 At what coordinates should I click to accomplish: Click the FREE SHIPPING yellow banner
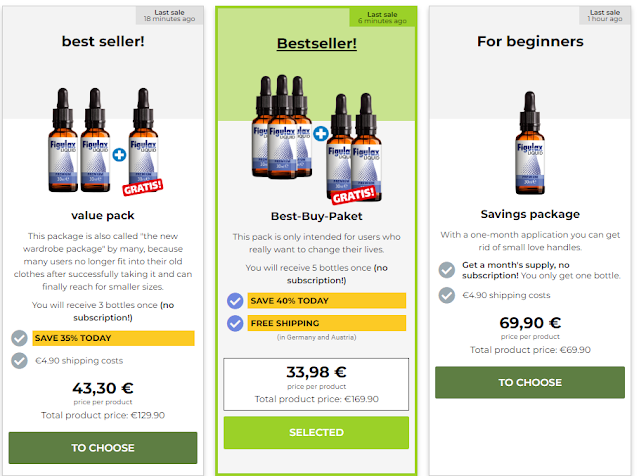pyautogui.click(x=327, y=323)
